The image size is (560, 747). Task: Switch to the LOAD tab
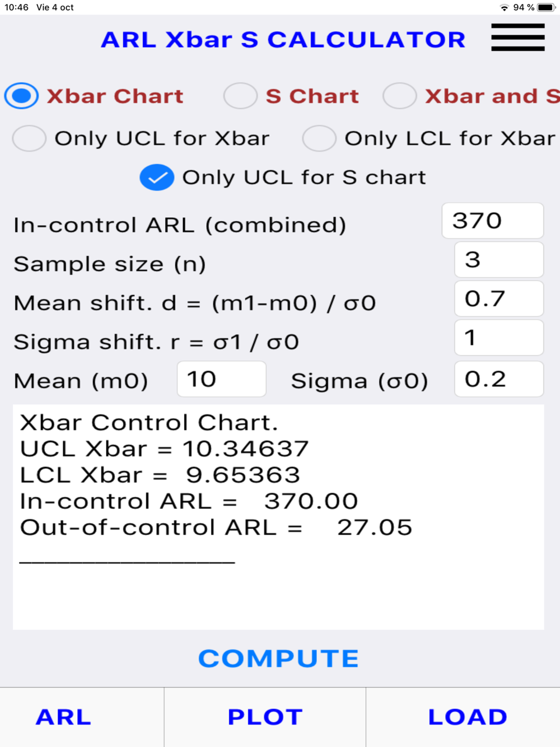point(468,717)
